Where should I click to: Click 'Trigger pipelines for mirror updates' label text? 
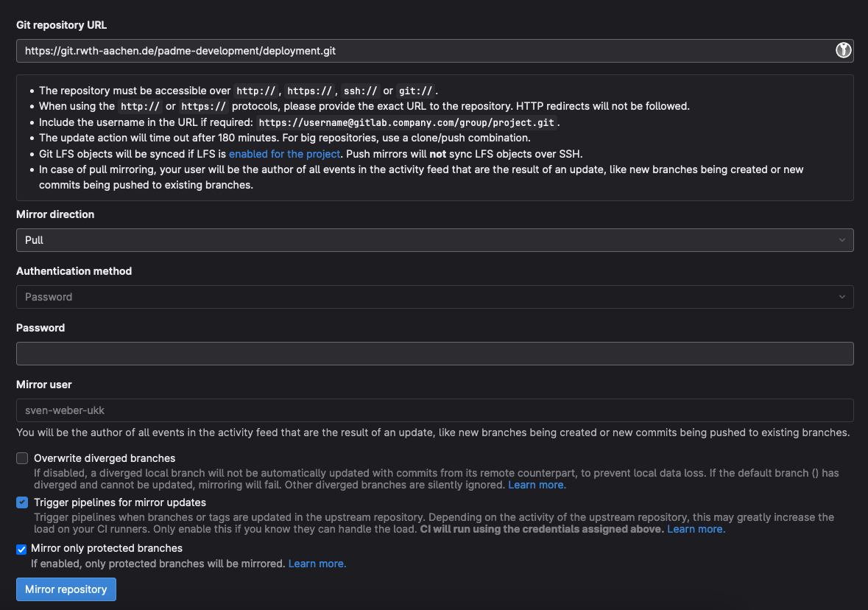(120, 502)
